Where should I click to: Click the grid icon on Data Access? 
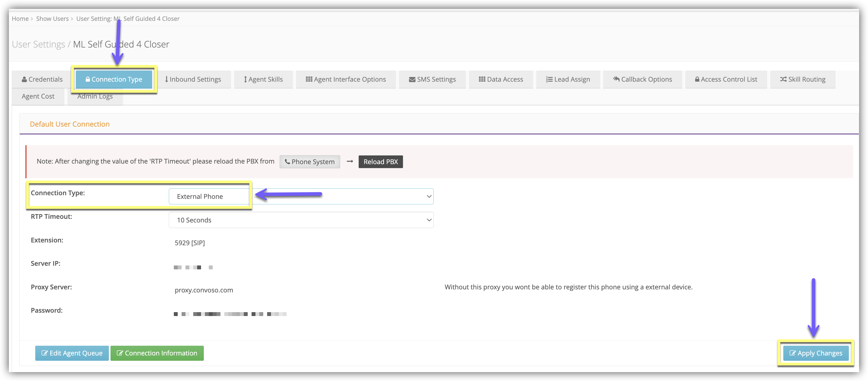[482, 79]
